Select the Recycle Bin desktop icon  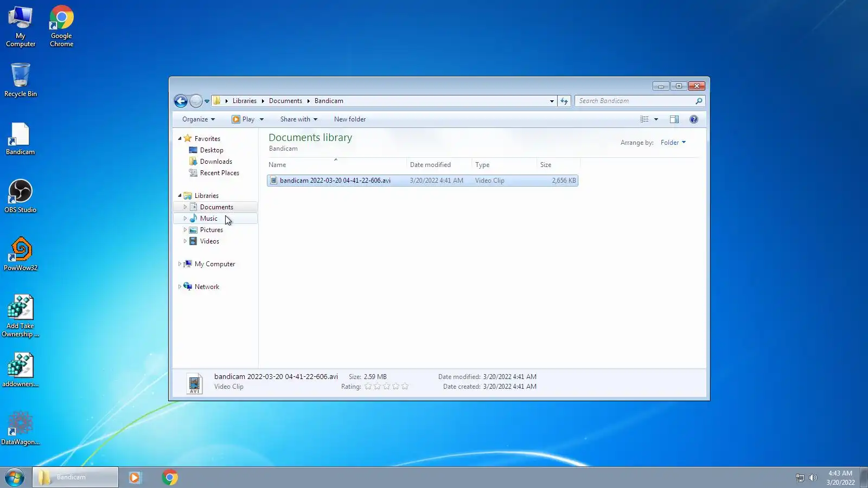point(21,80)
